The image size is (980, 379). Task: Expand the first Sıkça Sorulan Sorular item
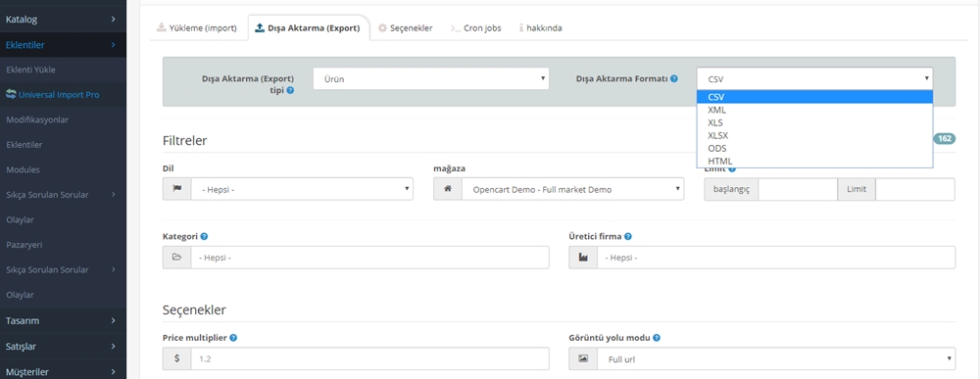[63, 195]
